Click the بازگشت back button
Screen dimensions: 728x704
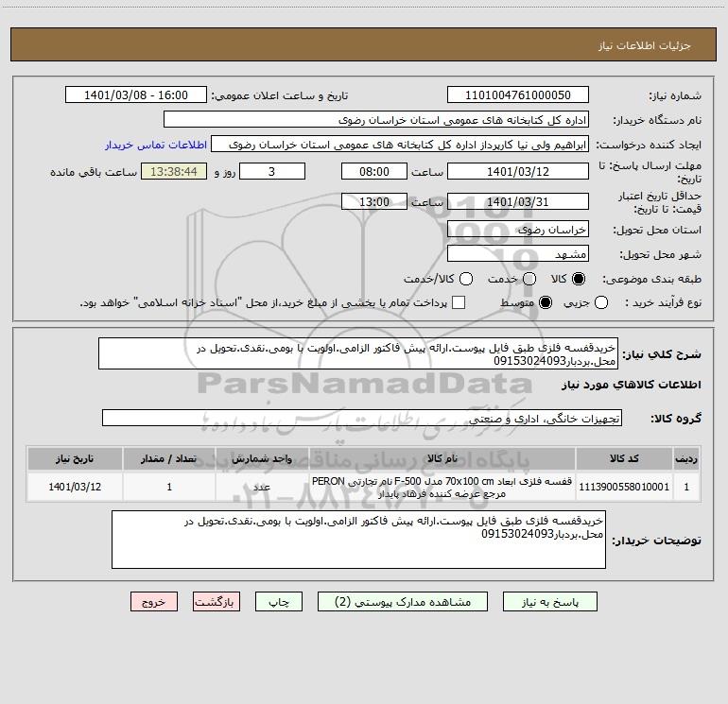pos(217,602)
